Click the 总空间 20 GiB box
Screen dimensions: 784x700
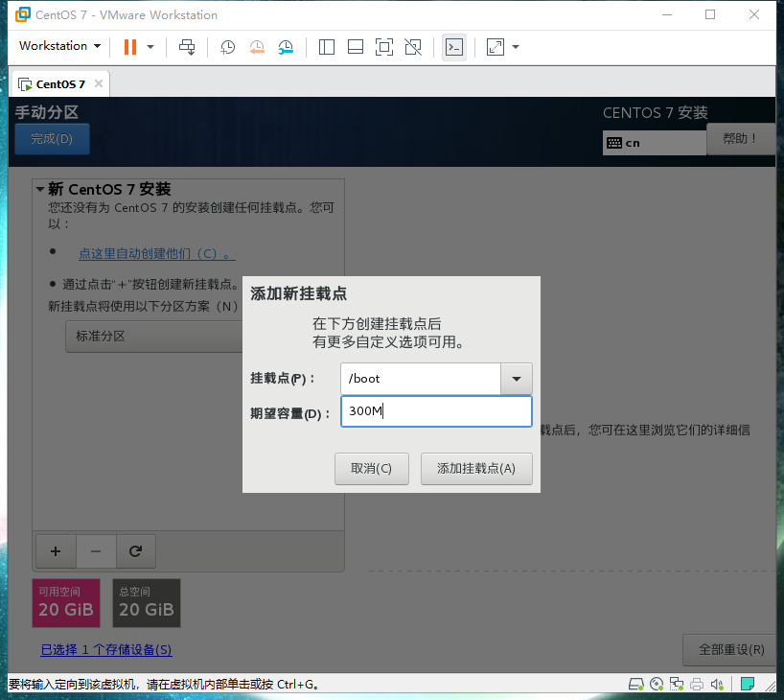pos(147,603)
